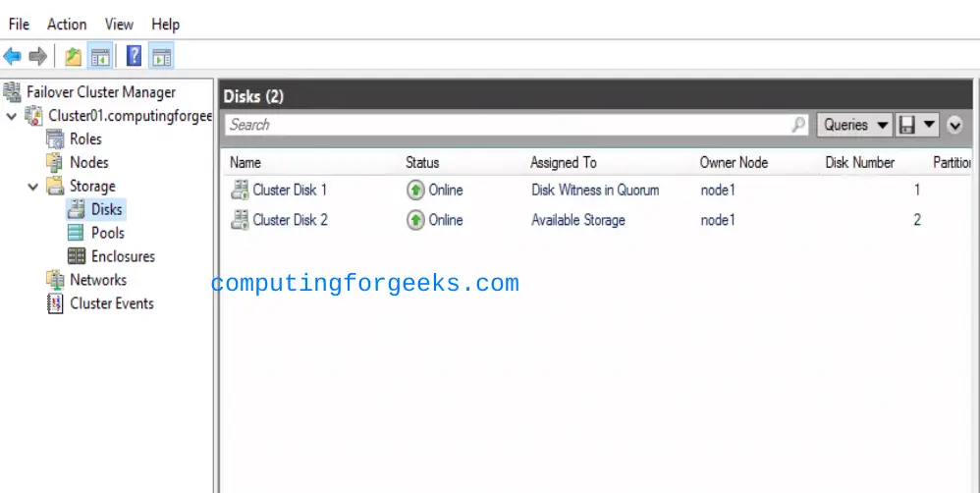The image size is (980, 493).
Task: Sort by the Disk Number column header
Action: point(860,162)
